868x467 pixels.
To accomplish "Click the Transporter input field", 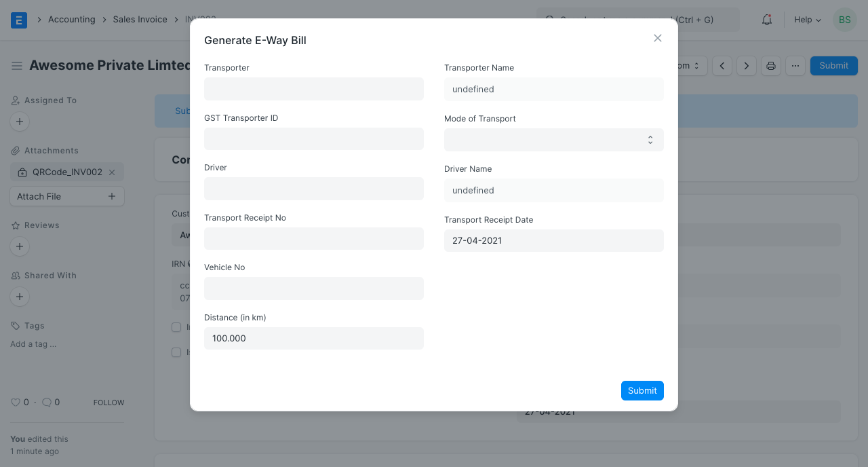I will tap(313, 89).
